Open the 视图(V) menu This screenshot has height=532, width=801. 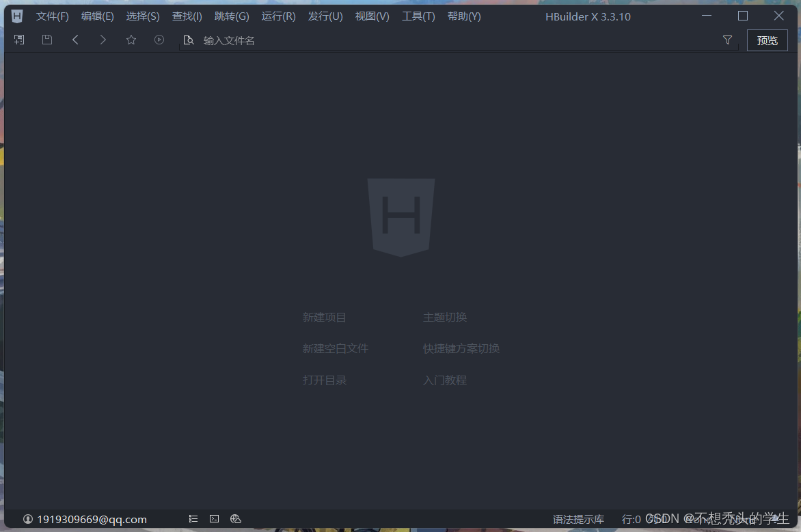point(372,16)
